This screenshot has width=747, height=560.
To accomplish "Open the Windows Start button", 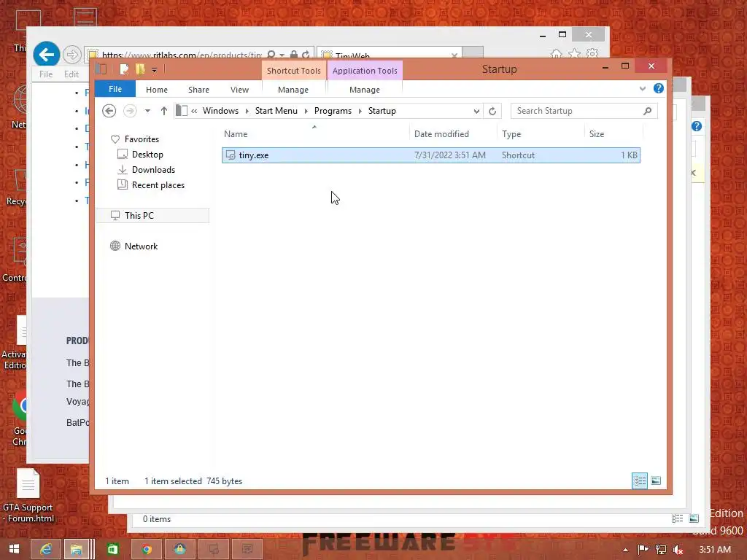I will click(14, 549).
